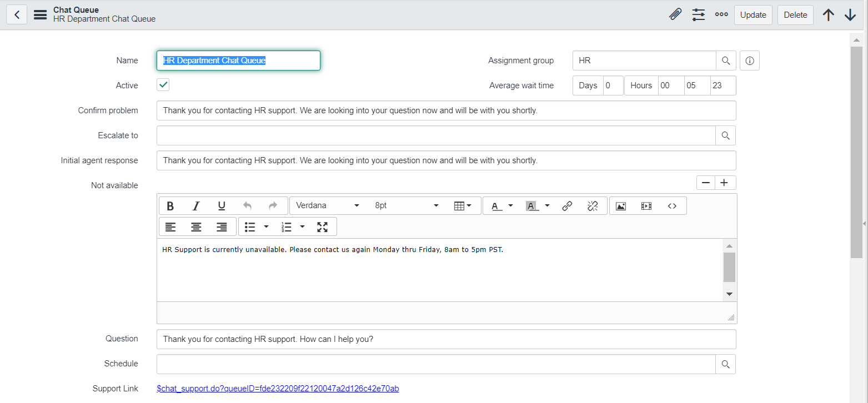Click the seconds field showing 23
The width and height of the screenshot is (868, 403).
pyautogui.click(x=723, y=85)
